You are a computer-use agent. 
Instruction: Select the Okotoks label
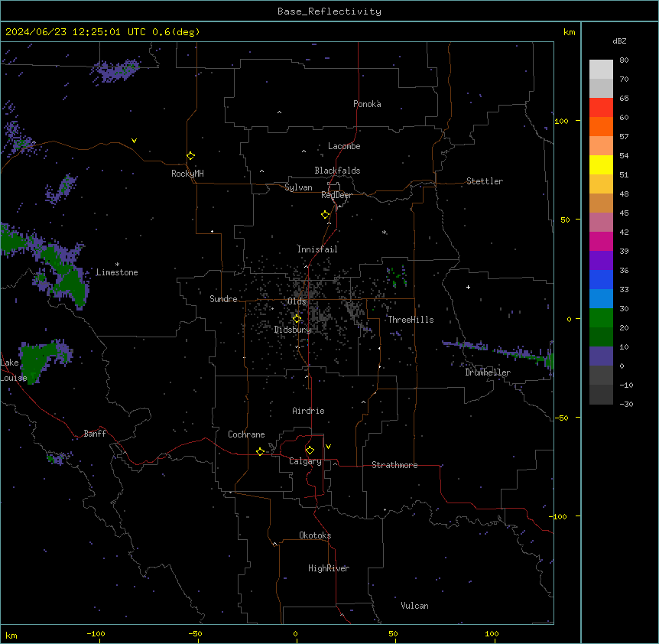(315, 535)
